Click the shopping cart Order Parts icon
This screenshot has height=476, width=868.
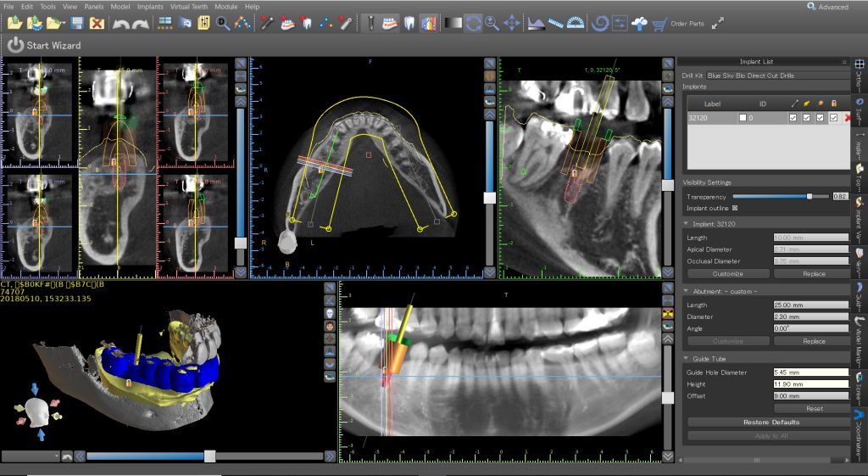click(x=658, y=24)
